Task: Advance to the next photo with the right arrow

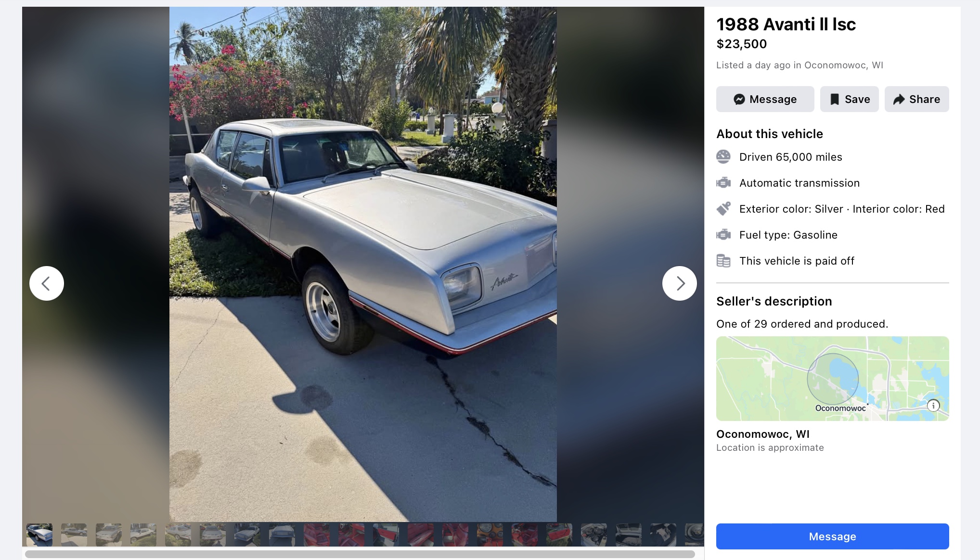Action: (679, 283)
